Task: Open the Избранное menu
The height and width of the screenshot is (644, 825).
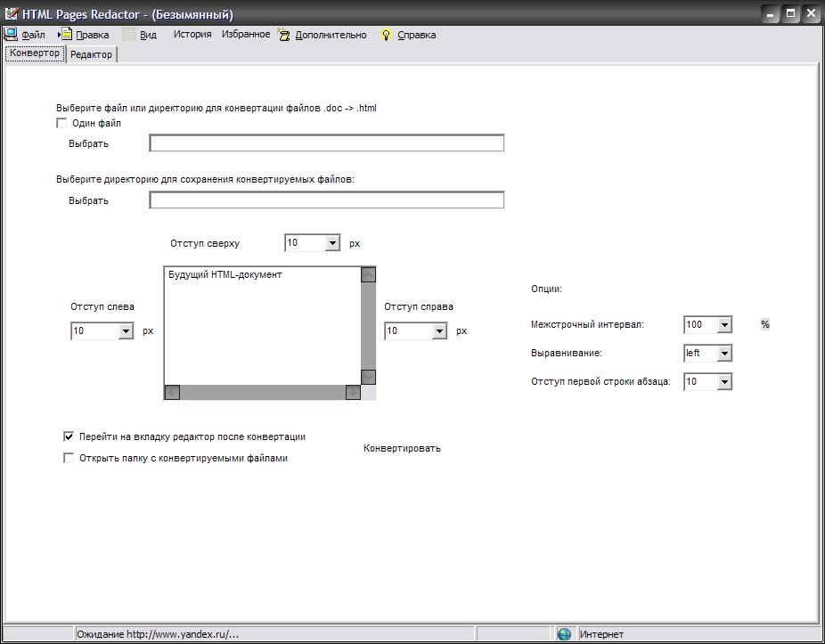Action: pos(246,34)
